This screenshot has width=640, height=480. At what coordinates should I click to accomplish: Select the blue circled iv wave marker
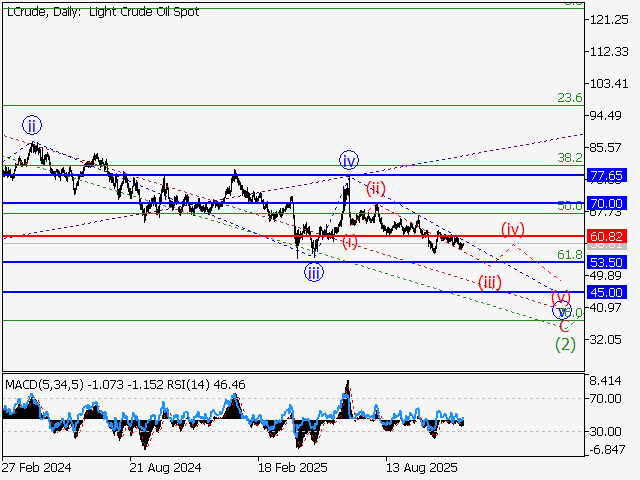pyautogui.click(x=348, y=160)
